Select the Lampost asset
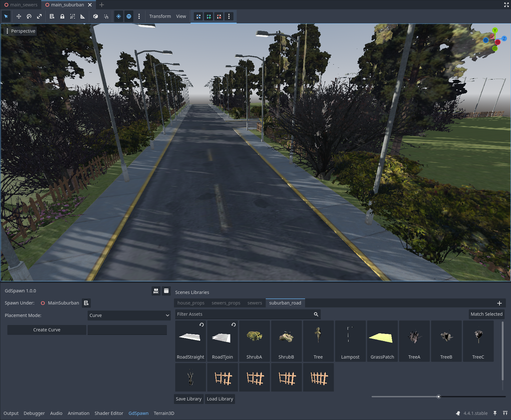This screenshot has width=511, height=420. point(350,341)
